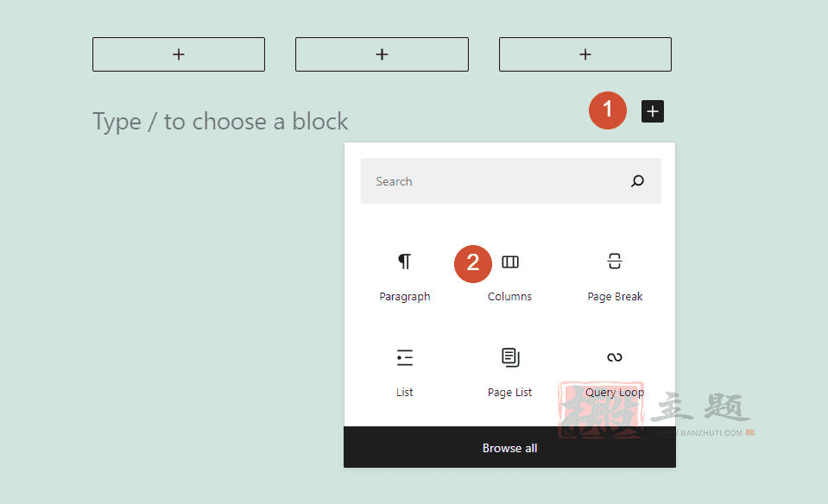The width and height of the screenshot is (828, 504).
Task: Insert the Query Loop infinity icon
Action: (615, 357)
